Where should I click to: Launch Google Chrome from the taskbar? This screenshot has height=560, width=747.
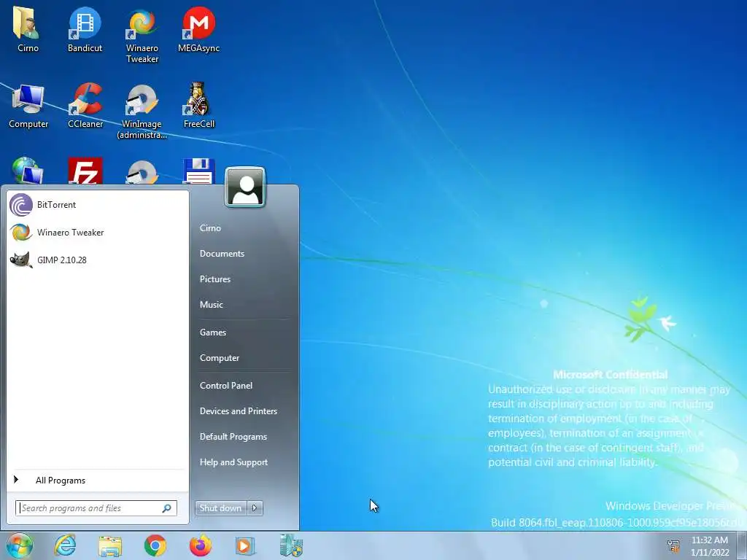coord(155,545)
